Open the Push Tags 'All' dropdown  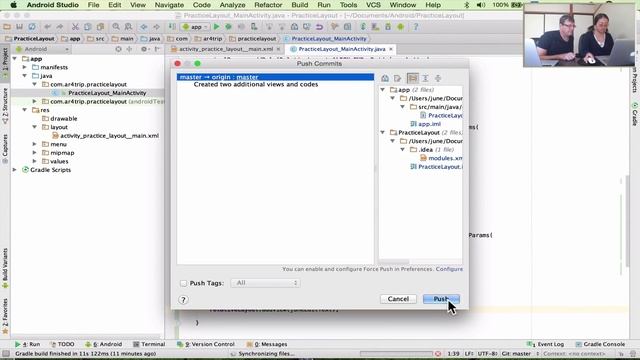[x=265, y=283]
